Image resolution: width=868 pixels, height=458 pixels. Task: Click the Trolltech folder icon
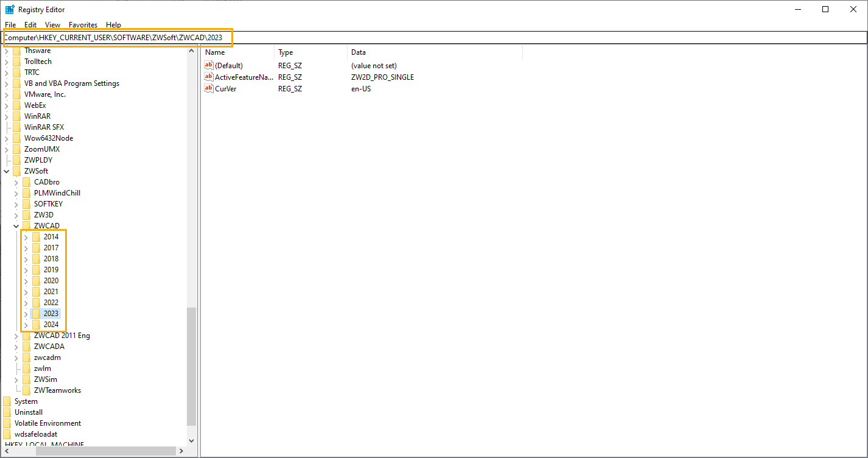pos(17,62)
